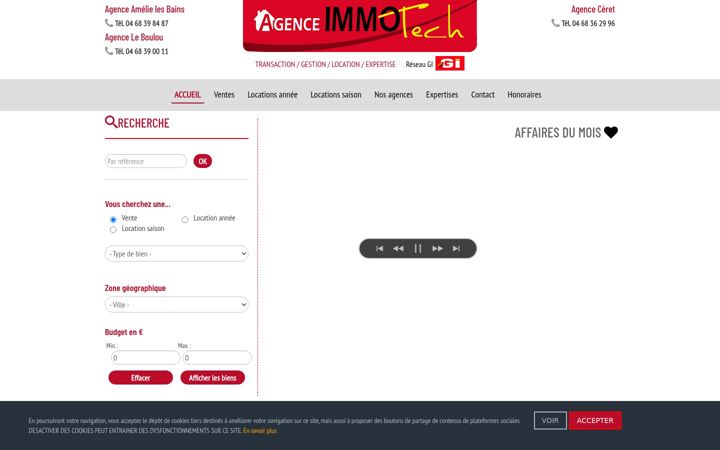
Task: Open the Ville dropdown
Action: pos(177,304)
